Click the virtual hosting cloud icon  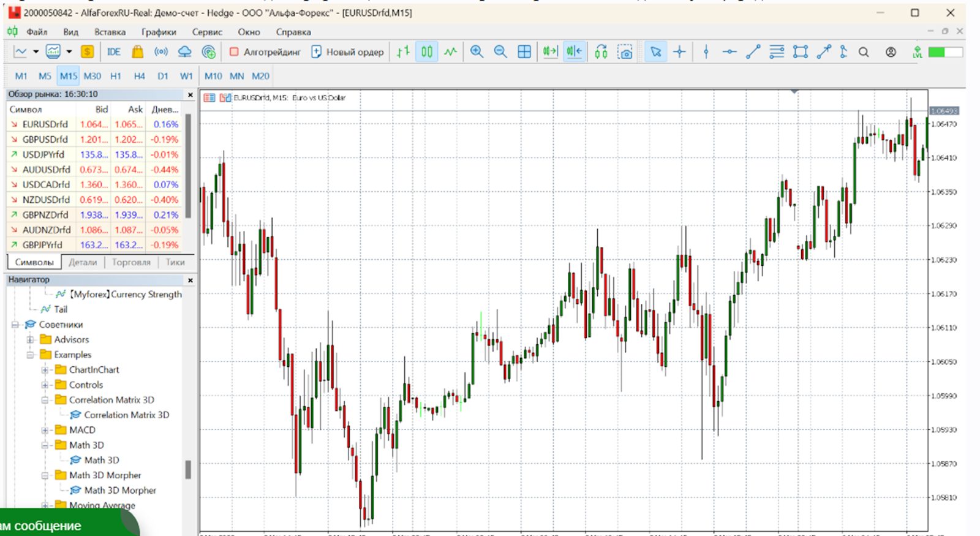coord(184,52)
